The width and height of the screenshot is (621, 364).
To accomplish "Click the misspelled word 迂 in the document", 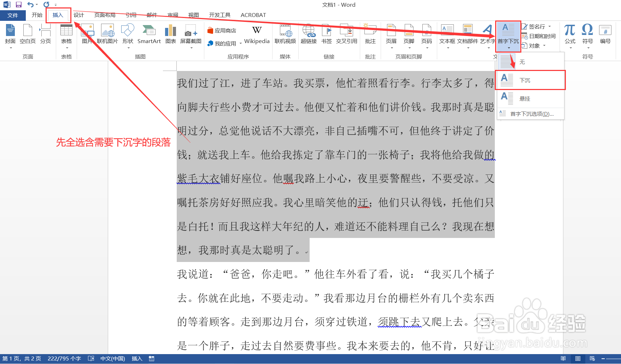I will (363, 202).
